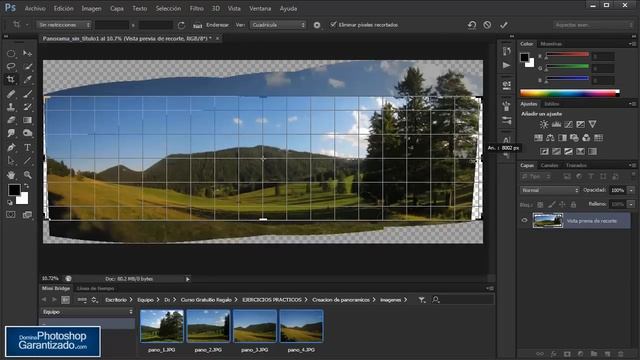
Task: Switch to the Trazados tab
Action: click(x=576, y=165)
